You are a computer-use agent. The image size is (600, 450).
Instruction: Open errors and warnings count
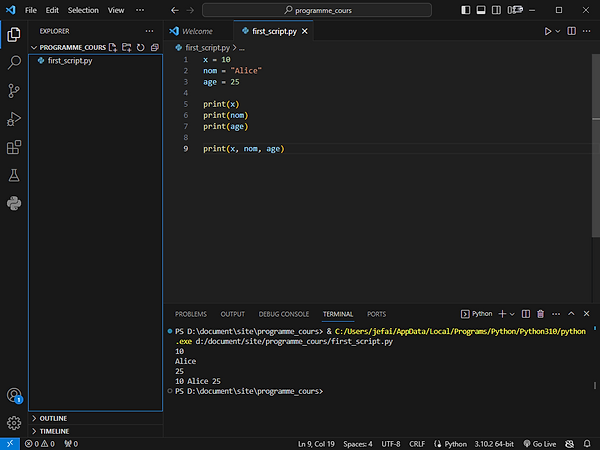point(40,444)
